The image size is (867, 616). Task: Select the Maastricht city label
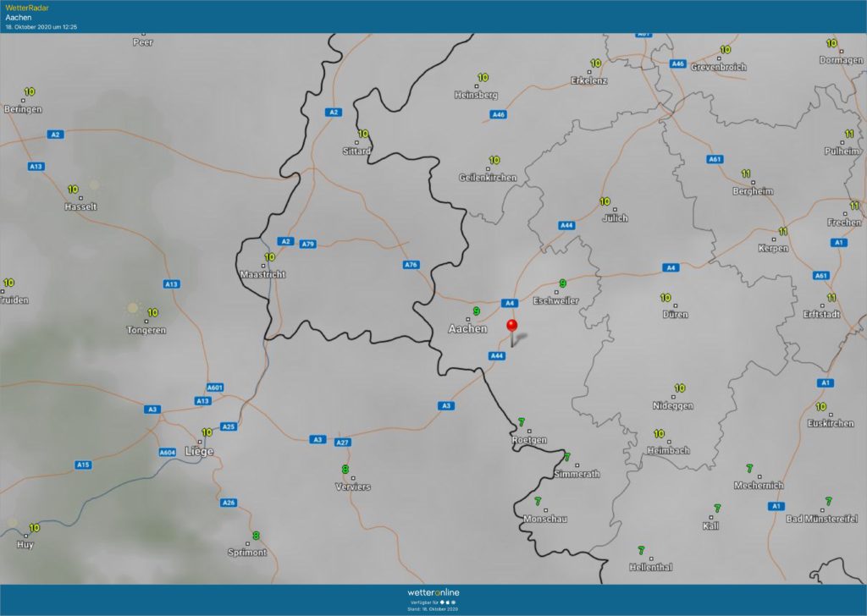coord(262,274)
